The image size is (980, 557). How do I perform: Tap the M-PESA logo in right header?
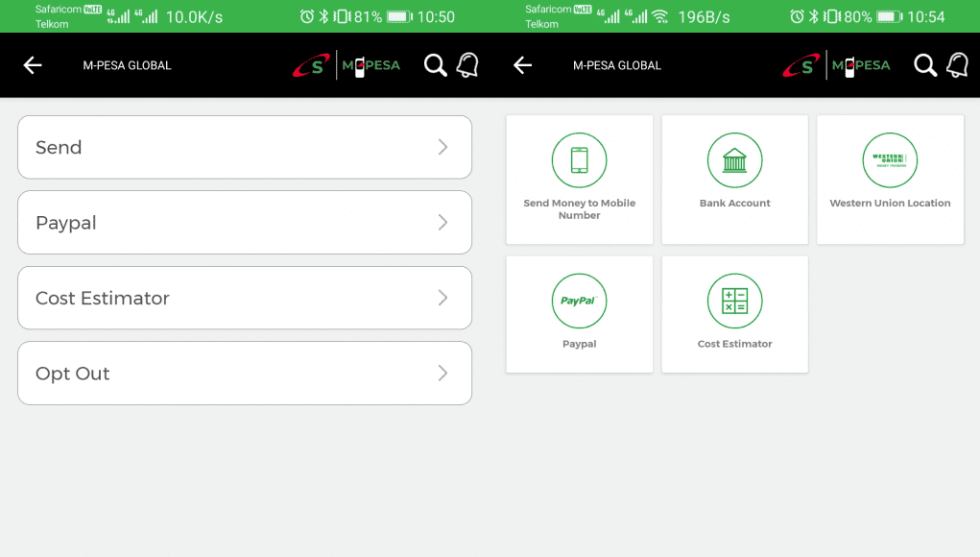point(861,65)
